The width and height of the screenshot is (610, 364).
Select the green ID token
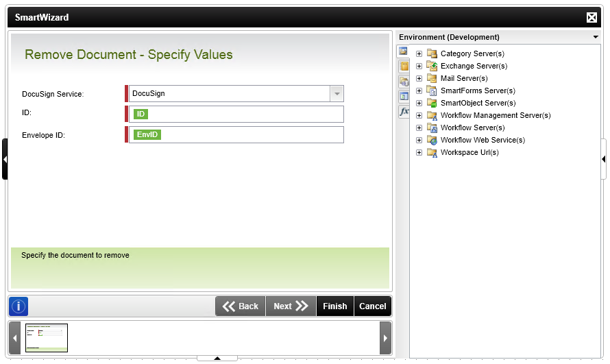[x=141, y=114]
